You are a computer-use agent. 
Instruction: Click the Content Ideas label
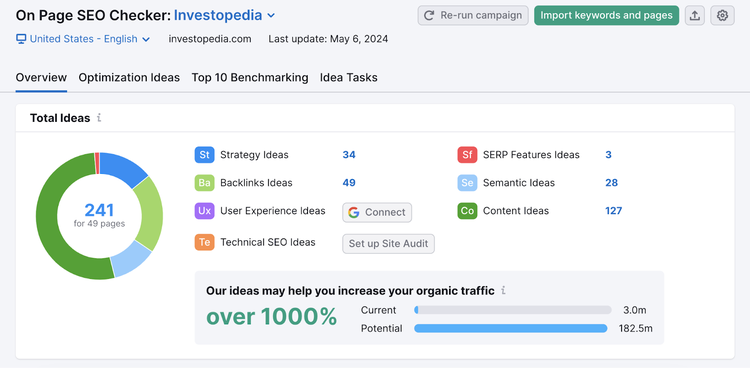pos(516,211)
